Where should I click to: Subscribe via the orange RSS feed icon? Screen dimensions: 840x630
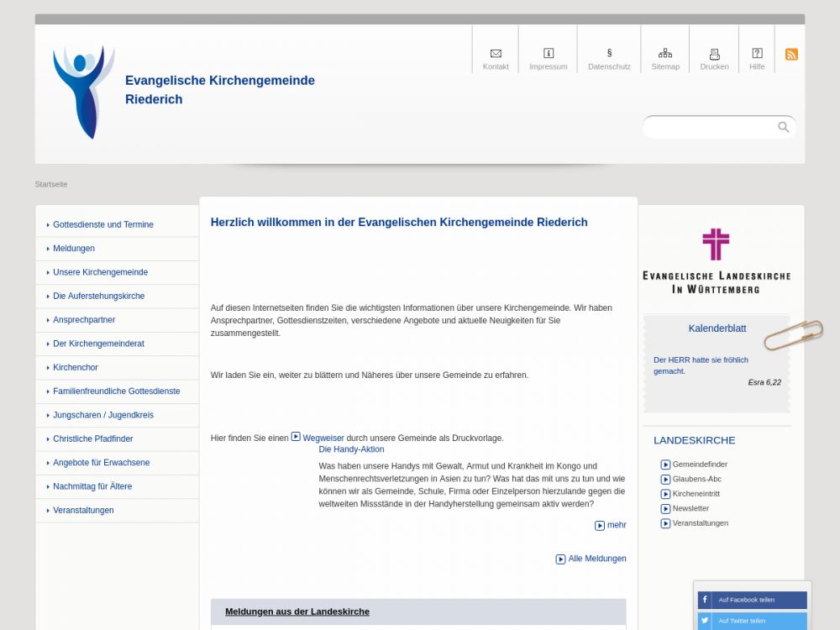coord(791,55)
